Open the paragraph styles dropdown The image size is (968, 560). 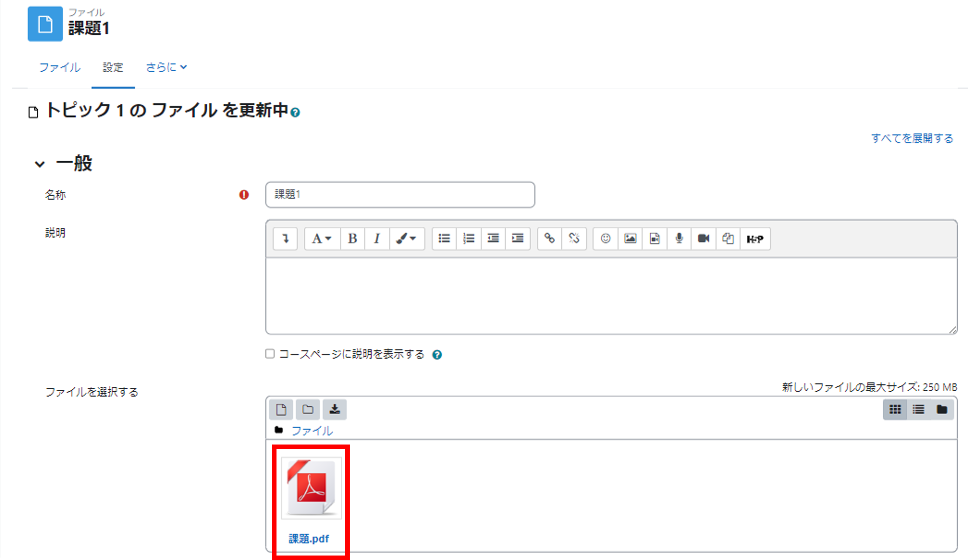(x=322, y=238)
